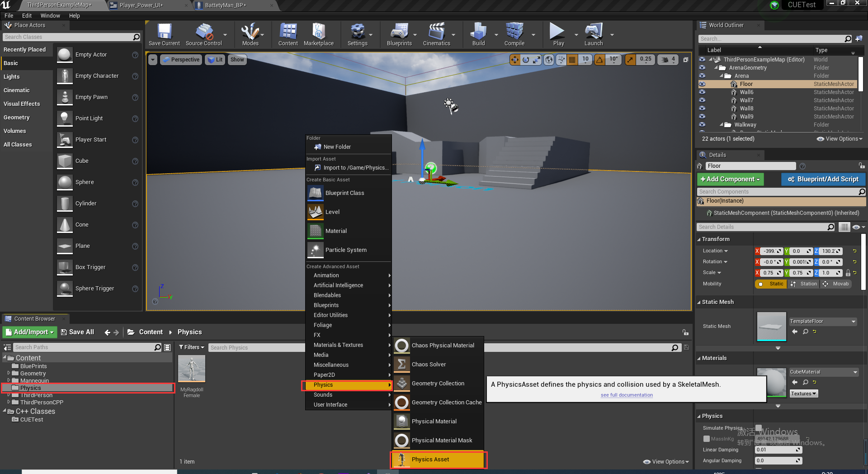This screenshot has width=868, height=474.
Task: Click the Build toolbar icon
Action: click(478, 34)
